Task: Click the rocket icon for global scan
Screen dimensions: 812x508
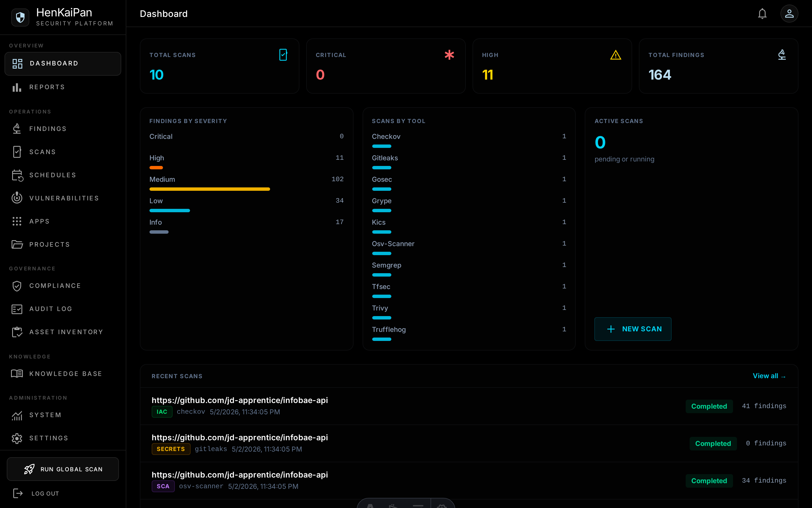Action: click(x=29, y=469)
